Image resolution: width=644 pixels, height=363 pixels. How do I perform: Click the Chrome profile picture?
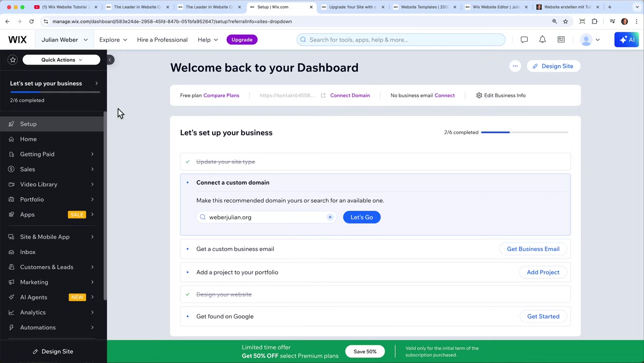[625, 22]
